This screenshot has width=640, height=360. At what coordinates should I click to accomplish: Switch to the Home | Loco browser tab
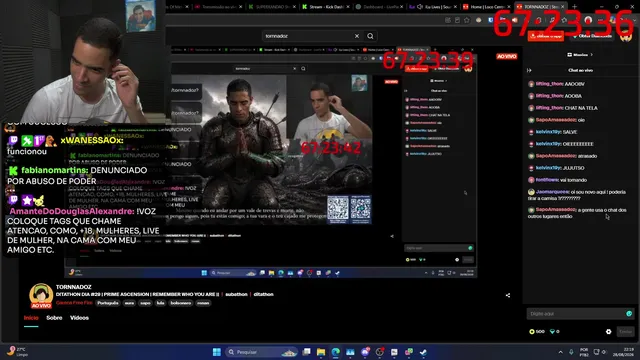click(486, 7)
